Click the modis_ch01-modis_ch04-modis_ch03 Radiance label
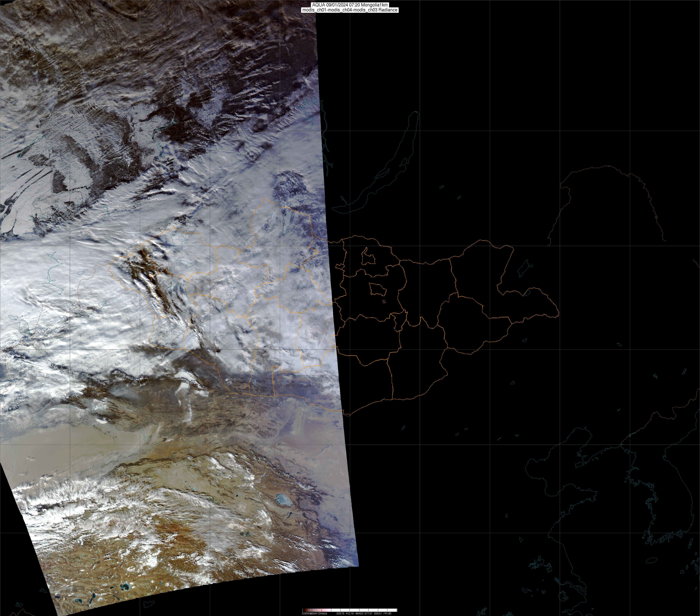 coord(350,10)
